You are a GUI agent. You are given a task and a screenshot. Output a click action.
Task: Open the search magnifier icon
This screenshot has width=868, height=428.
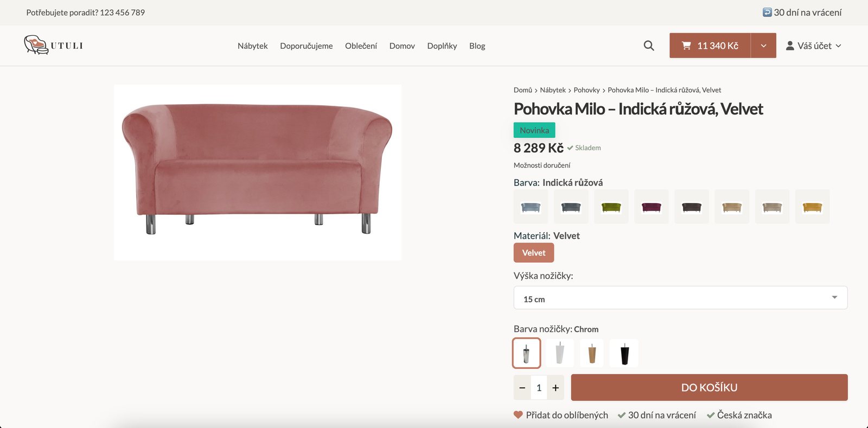(x=648, y=46)
